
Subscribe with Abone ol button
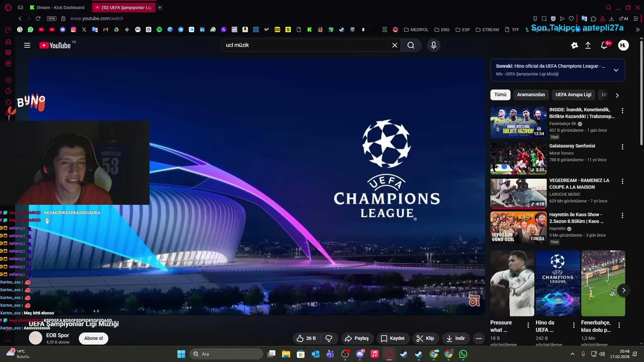point(94,338)
